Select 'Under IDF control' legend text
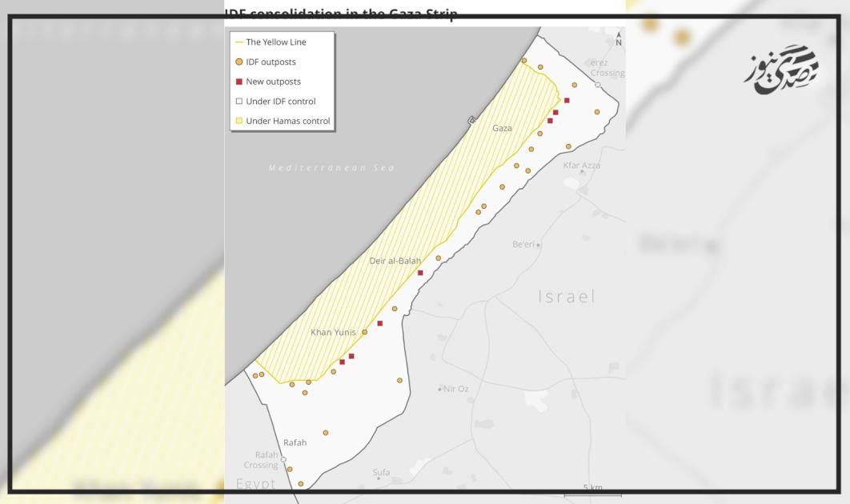850x504 pixels. tap(281, 102)
